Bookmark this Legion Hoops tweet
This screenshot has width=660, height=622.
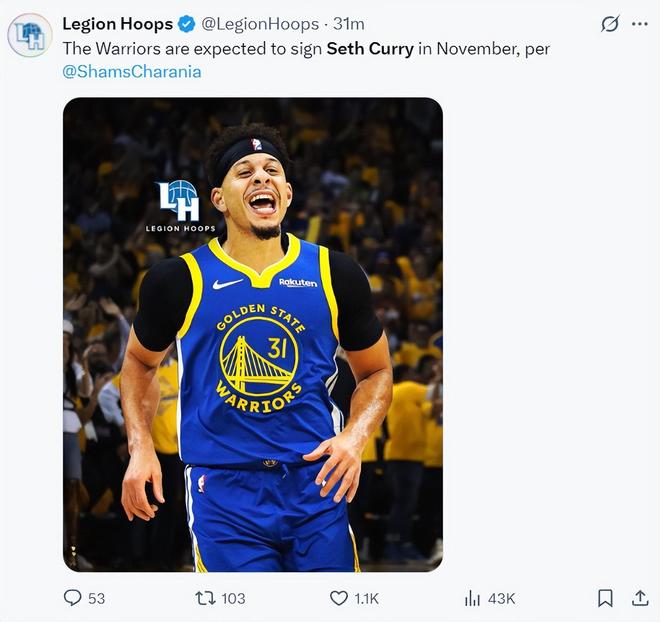[605, 598]
